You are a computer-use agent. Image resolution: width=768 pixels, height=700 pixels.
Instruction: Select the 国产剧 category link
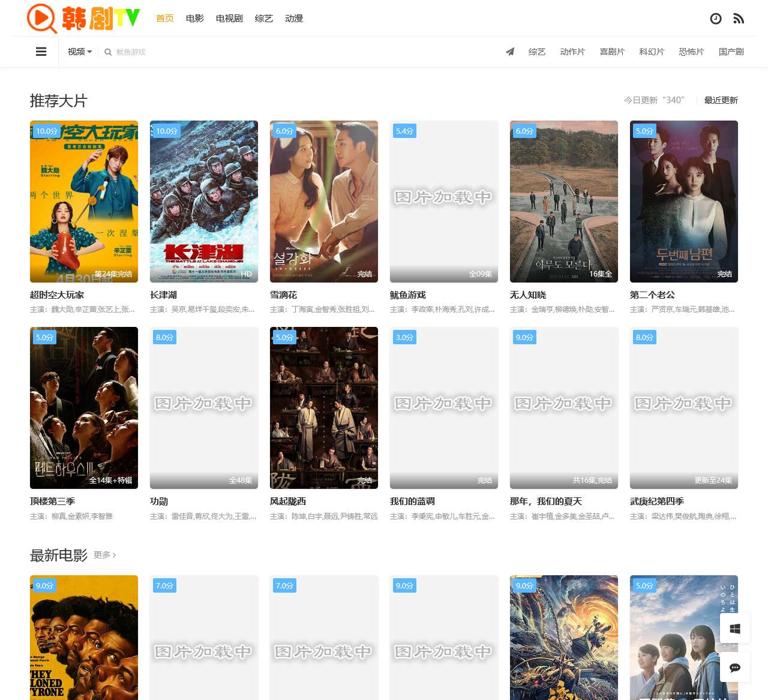point(731,52)
